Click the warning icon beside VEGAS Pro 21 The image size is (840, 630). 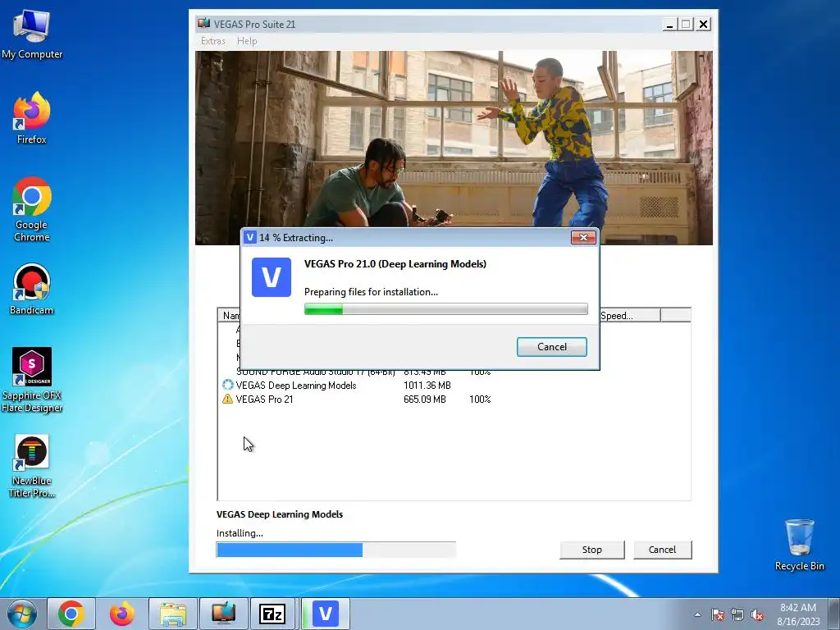(x=228, y=399)
